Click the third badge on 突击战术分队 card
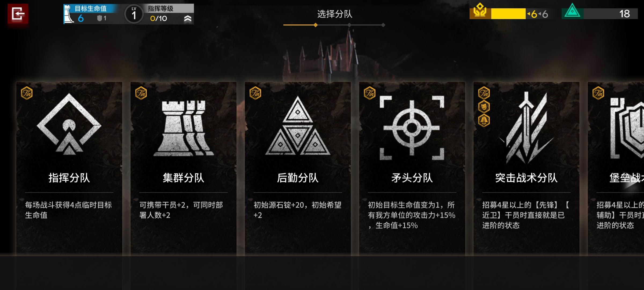644x290 pixels. (484, 121)
